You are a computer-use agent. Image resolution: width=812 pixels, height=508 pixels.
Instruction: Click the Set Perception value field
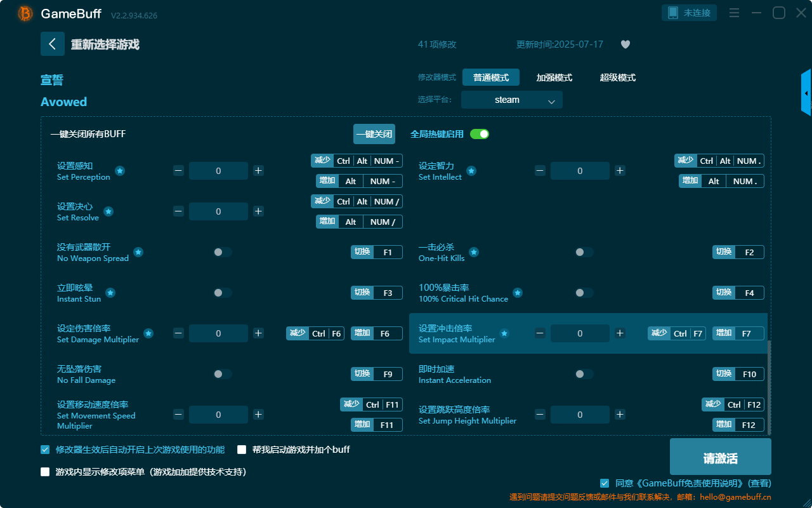coord(218,171)
